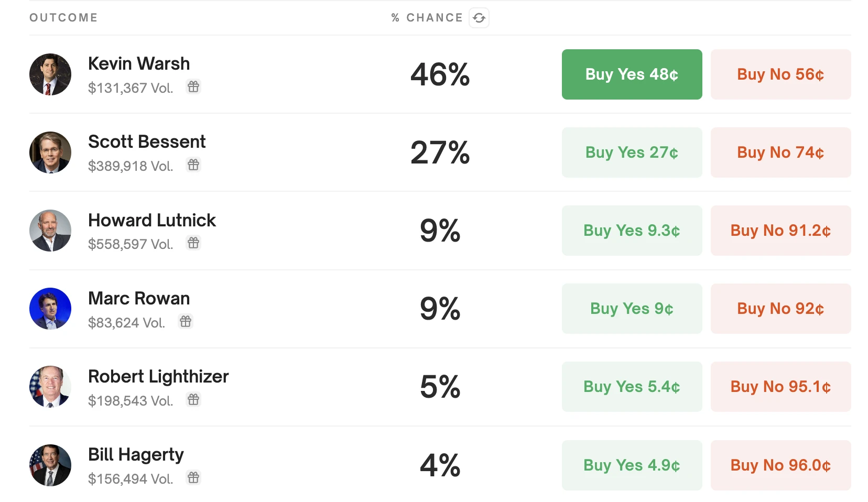Click the rewards gift icon for Scott Bessent
The width and height of the screenshot is (868, 502).
coord(193,165)
